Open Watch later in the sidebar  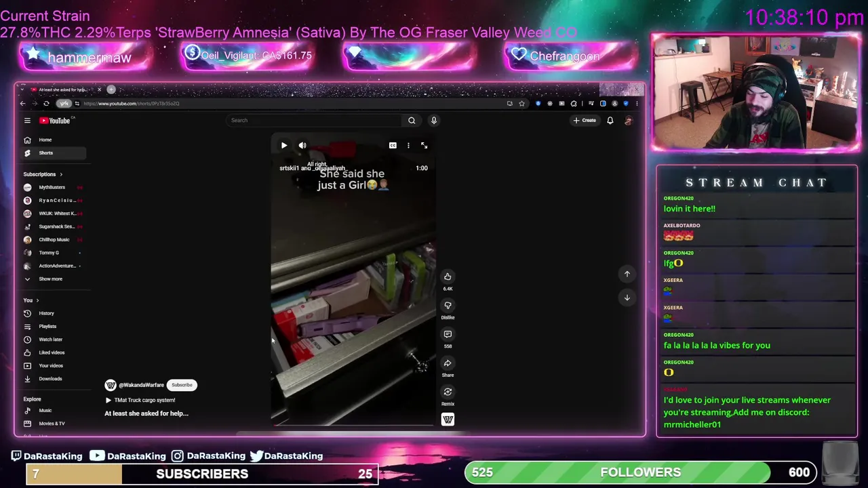click(53, 340)
